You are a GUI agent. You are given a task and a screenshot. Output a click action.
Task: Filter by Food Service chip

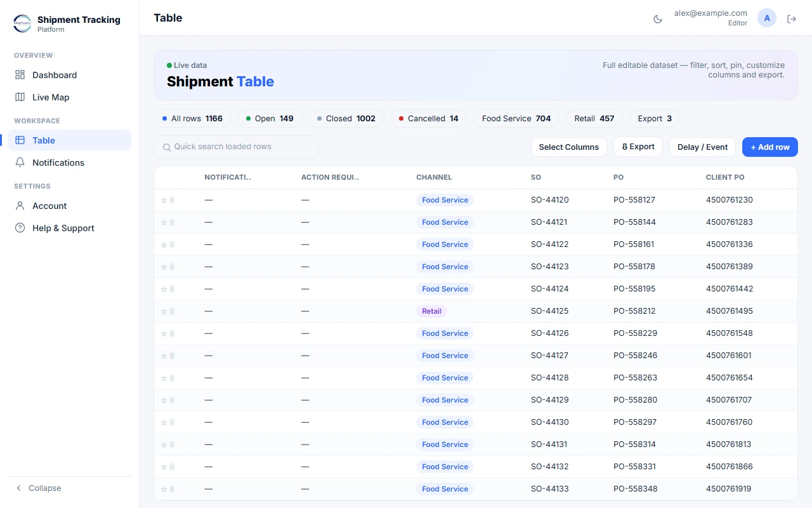pos(516,119)
